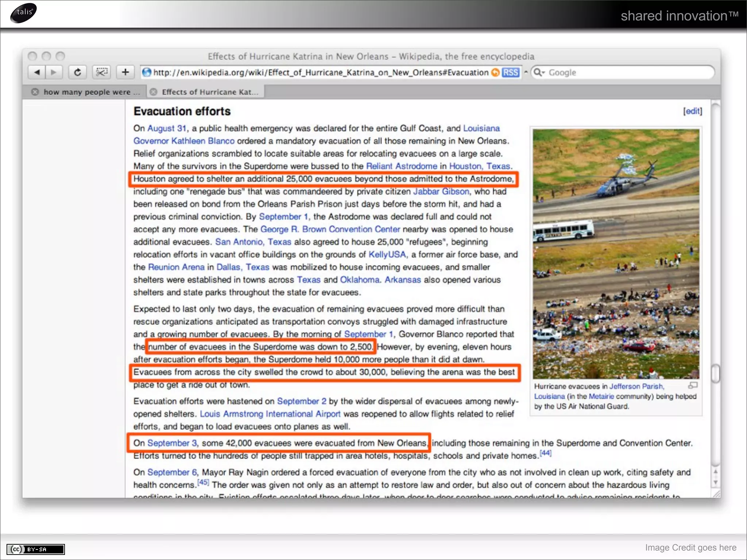Image resolution: width=747 pixels, height=560 pixels.
Task: Open George R. Brown Convention Center link
Action: click(330, 229)
